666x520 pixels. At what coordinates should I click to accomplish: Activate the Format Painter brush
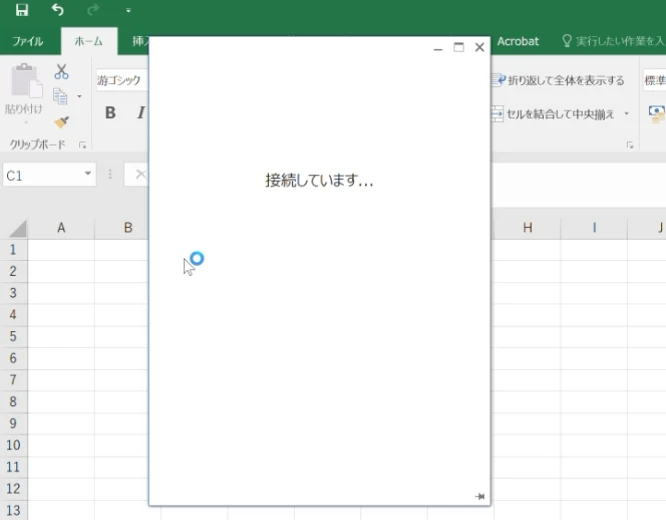click(62, 122)
